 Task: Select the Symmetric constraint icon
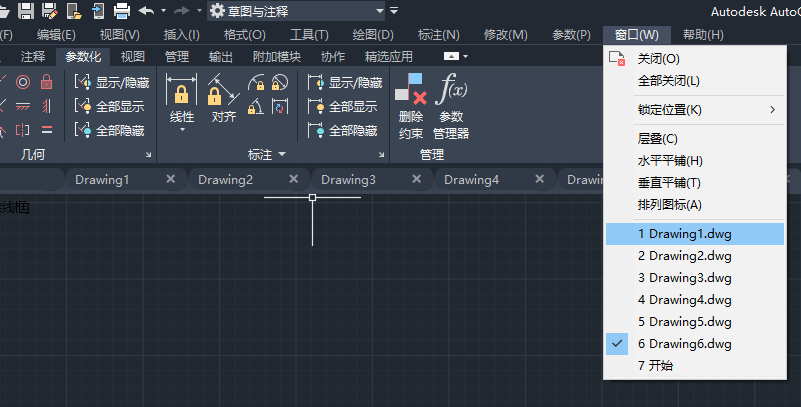point(23,130)
